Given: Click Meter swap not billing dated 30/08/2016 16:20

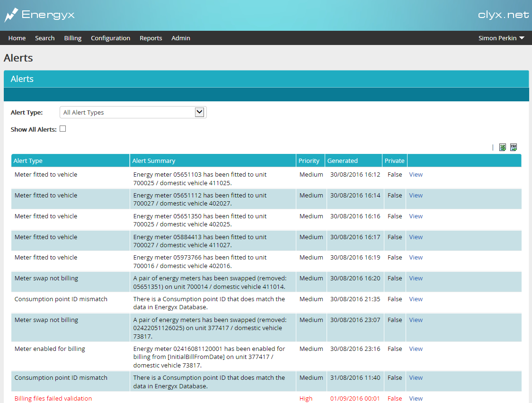Looking at the screenshot, I should tap(46, 278).
